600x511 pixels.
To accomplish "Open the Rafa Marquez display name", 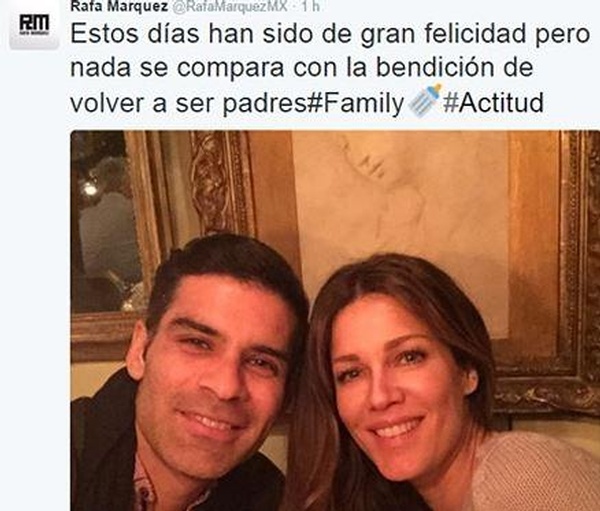I will tap(119, 6).
